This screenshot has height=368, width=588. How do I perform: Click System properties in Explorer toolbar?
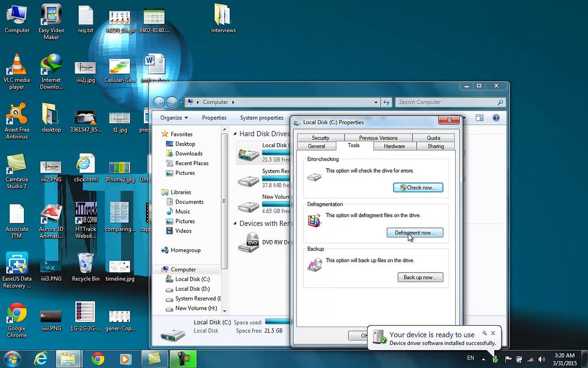pos(262,118)
